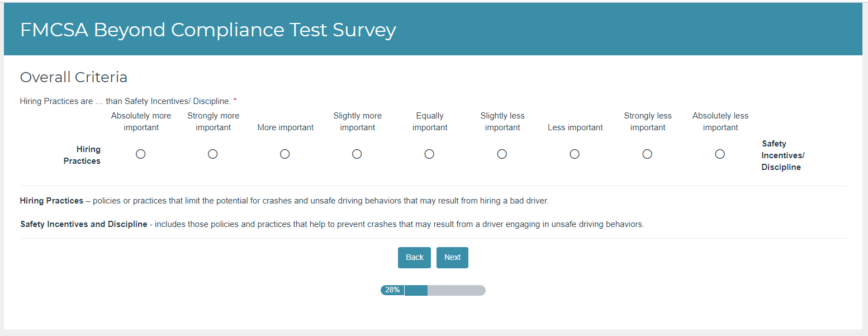Select the 'Equally important' radio button
868x336 pixels.
click(429, 154)
